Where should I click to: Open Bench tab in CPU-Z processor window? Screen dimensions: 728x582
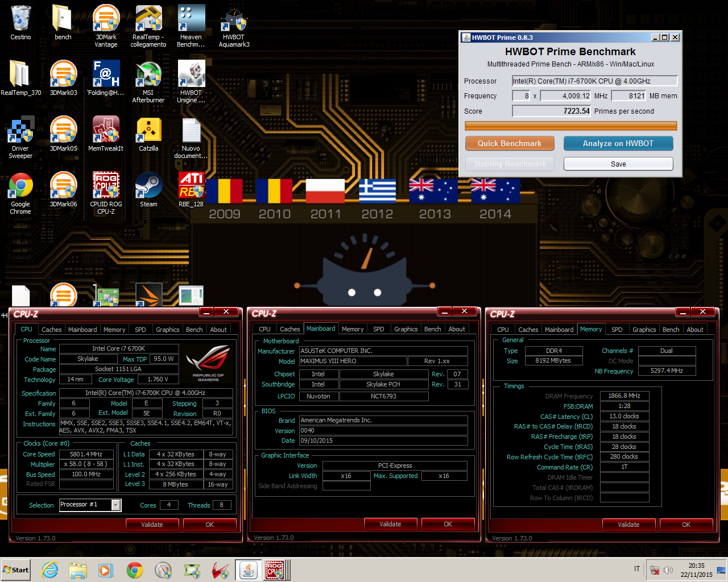point(195,330)
